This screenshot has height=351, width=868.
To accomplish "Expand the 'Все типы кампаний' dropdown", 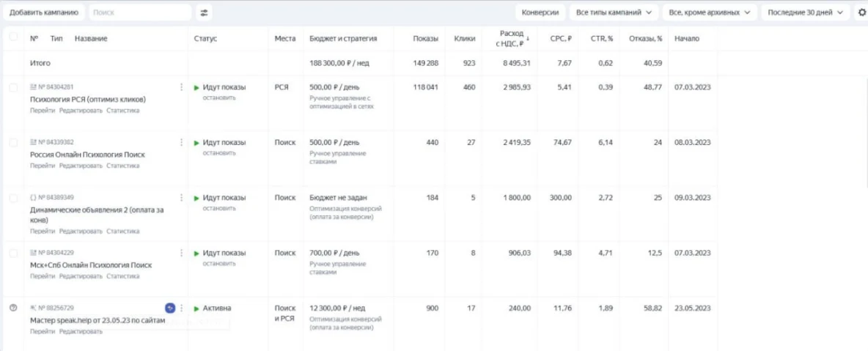I will click(x=614, y=12).
